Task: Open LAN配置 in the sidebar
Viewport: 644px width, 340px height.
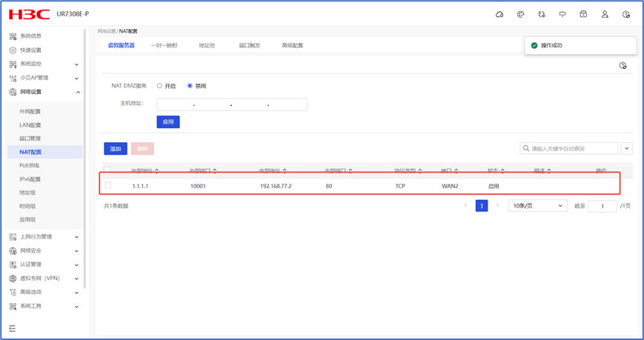Action: [x=30, y=125]
